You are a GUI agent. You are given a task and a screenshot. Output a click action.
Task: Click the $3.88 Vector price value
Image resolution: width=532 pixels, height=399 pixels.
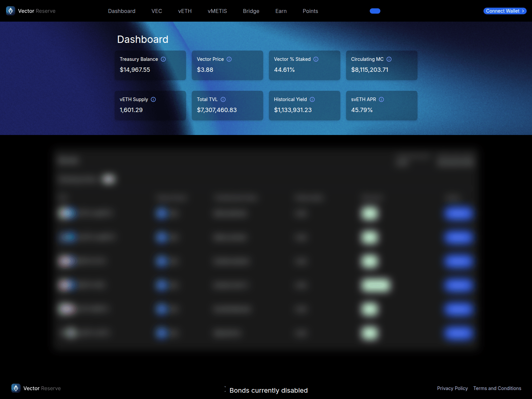(x=205, y=70)
